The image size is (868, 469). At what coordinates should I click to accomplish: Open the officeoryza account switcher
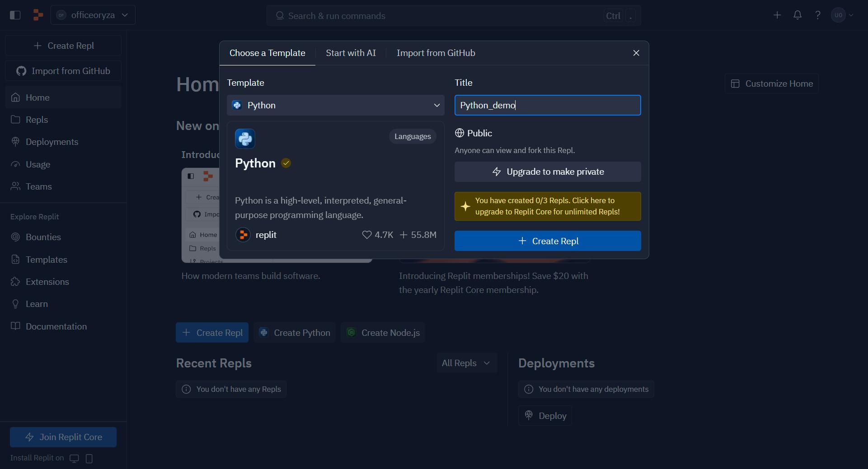pyautogui.click(x=93, y=15)
